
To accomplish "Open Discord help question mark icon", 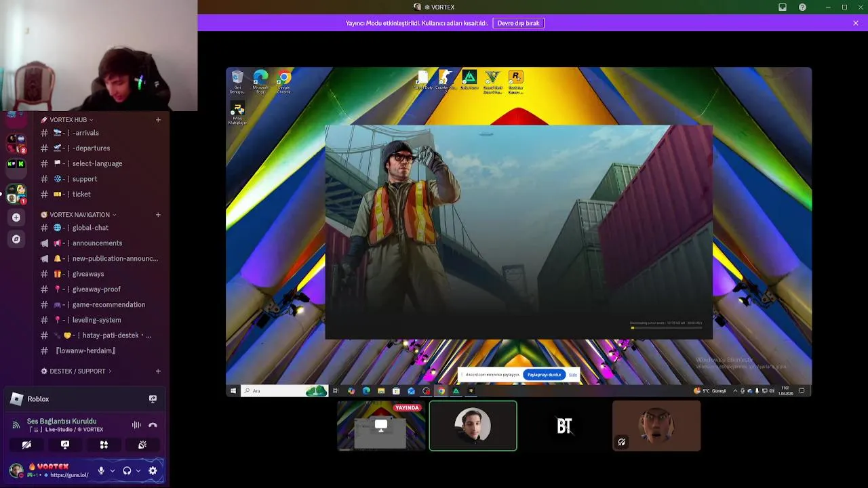I will [803, 7].
